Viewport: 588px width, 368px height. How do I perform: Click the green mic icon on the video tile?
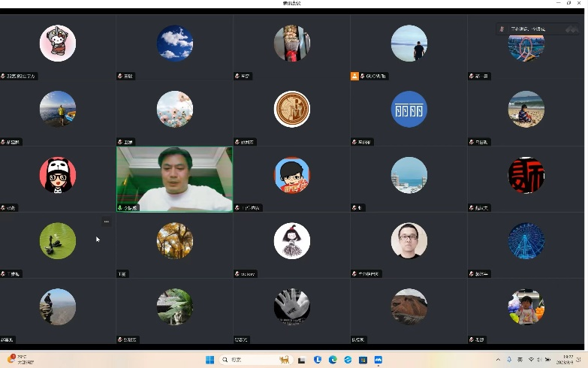pos(120,208)
